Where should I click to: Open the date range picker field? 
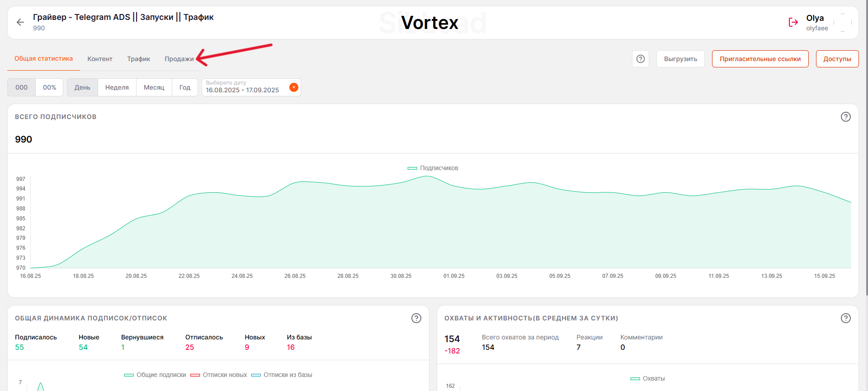click(x=244, y=87)
